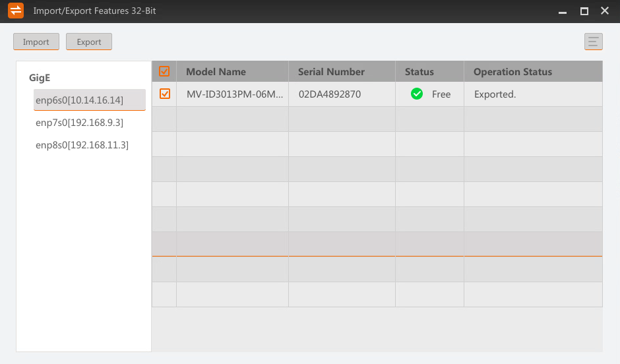Uncheck the MV-ID3013PM device row checkbox
Image resolution: width=620 pixels, height=364 pixels.
165,94
